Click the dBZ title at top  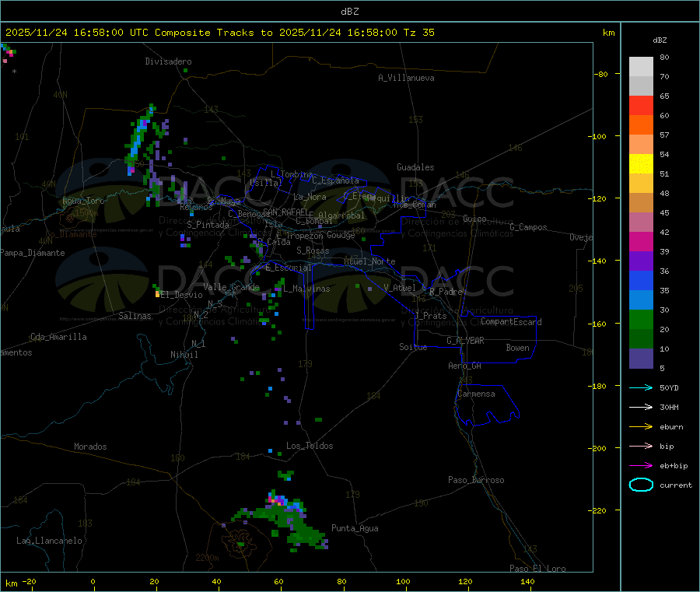click(349, 12)
